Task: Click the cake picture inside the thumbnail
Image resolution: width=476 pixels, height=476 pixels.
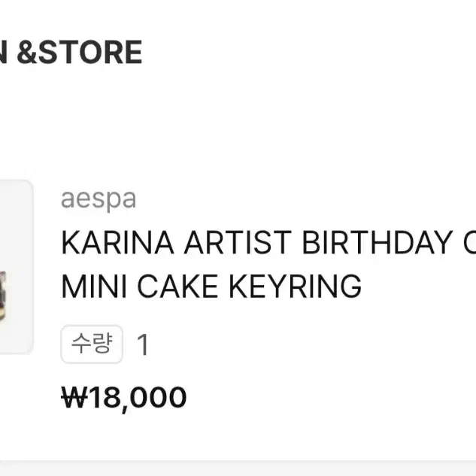Action: [x=3, y=296]
